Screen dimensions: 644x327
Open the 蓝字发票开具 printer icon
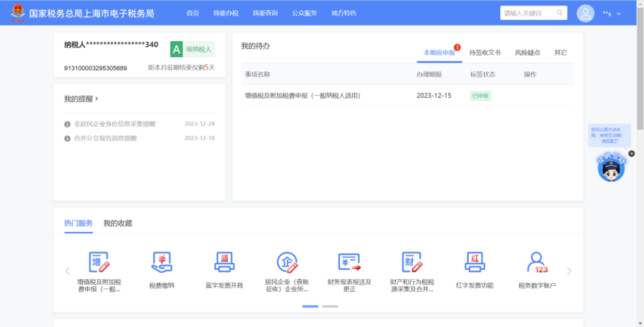click(x=224, y=263)
